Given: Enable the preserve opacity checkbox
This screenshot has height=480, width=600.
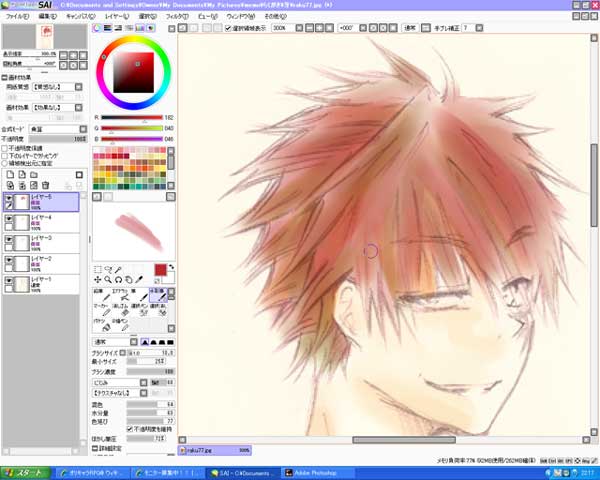Looking at the screenshot, I should coord(5,148).
